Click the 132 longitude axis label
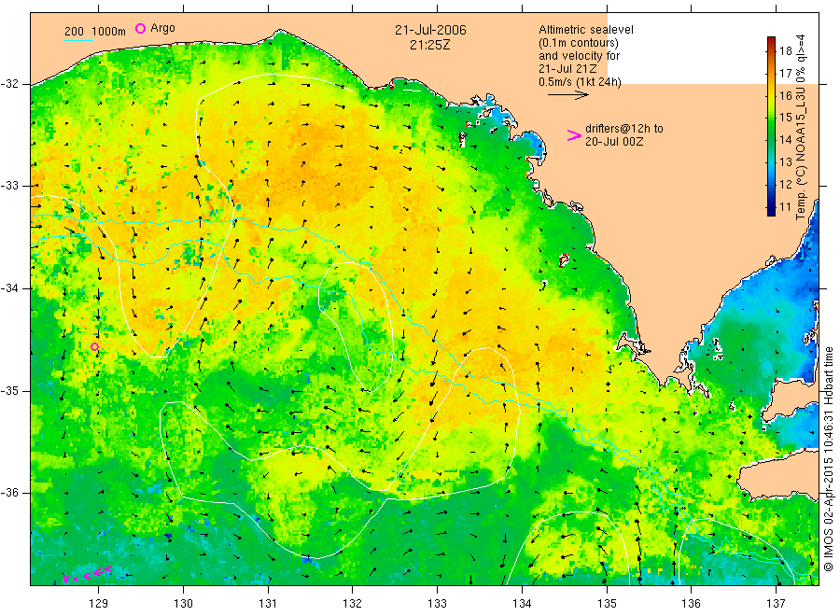The height and width of the screenshot is (616, 840). pyautogui.click(x=353, y=604)
